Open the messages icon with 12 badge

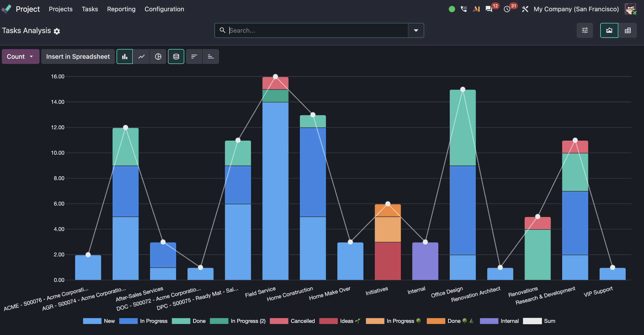[489, 9]
